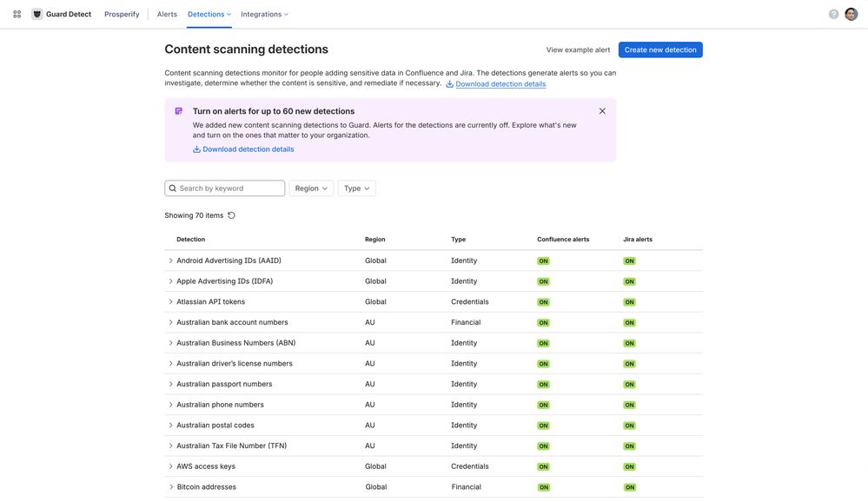868x502 pixels.
Task: Open Download detection details link in description
Action: [500, 84]
